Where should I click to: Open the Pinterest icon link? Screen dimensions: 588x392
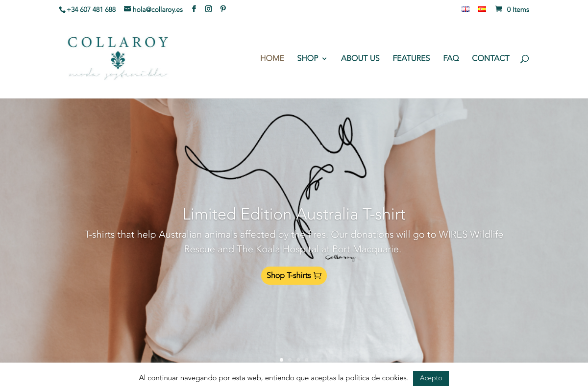pos(223,9)
